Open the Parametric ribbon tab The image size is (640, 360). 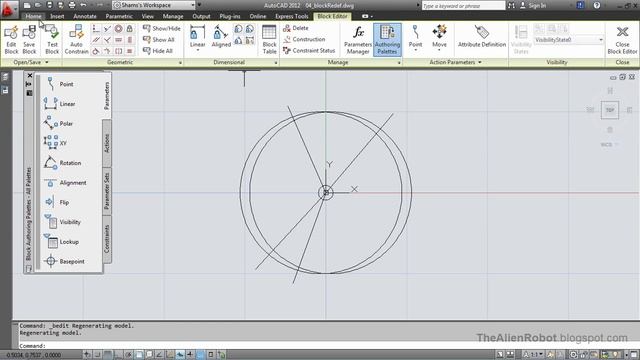pos(119,16)
